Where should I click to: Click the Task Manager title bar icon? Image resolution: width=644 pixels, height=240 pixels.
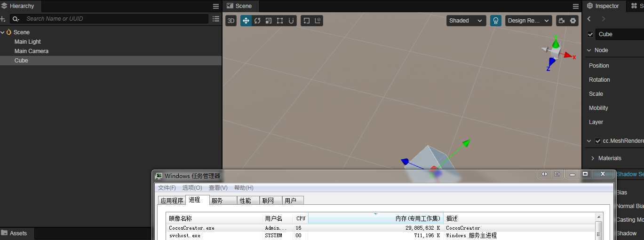point(159,176)
